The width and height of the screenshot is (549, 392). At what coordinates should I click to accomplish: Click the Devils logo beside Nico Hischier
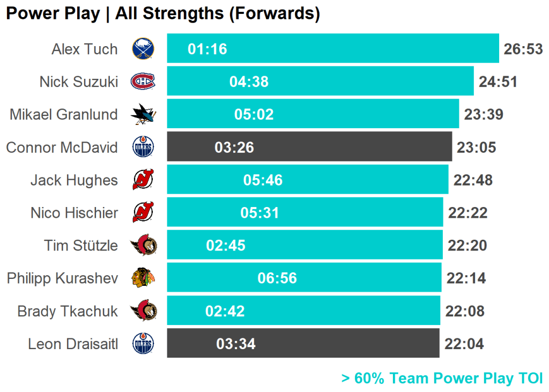click(143, 212)
